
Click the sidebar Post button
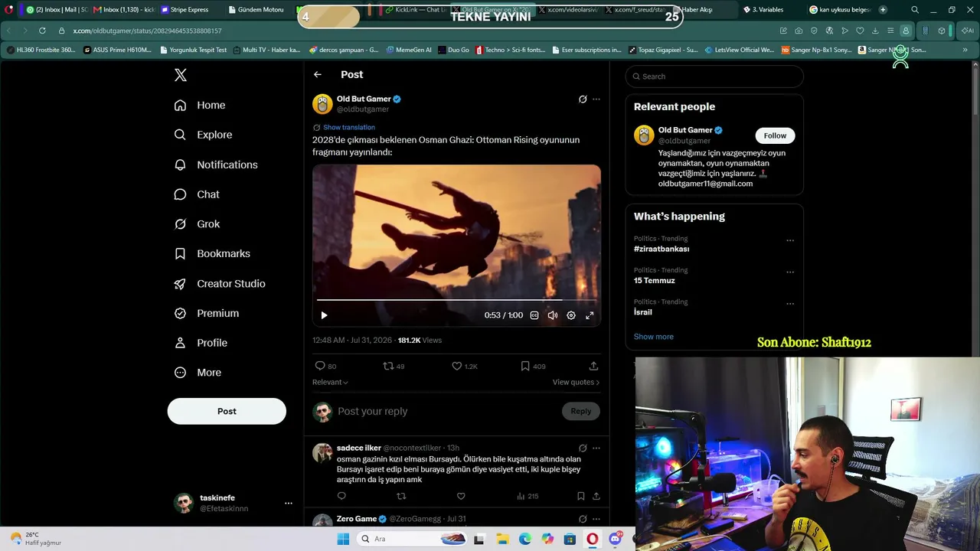point(227,411)
